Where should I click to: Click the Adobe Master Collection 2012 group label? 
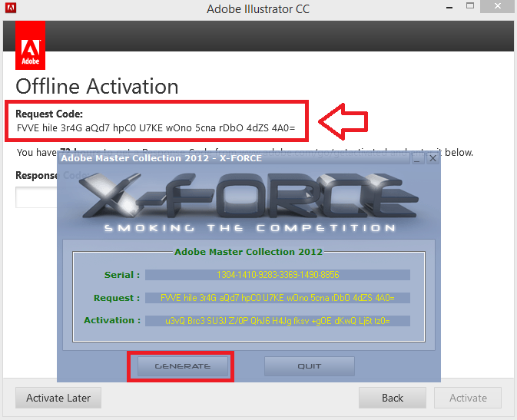pyautogui.click(x=248, y=252)
